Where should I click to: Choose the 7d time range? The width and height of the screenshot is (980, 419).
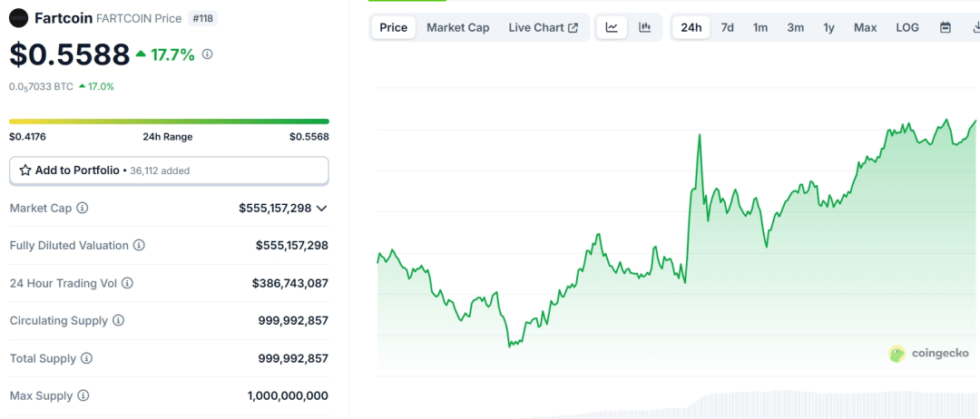point(728,27)
